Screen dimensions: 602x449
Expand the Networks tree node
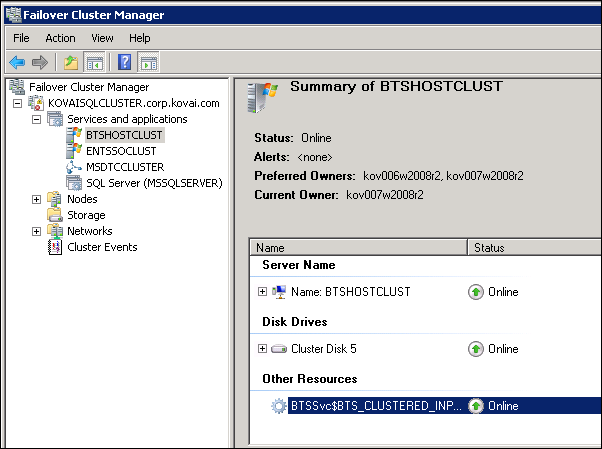(x=36, y=231)
